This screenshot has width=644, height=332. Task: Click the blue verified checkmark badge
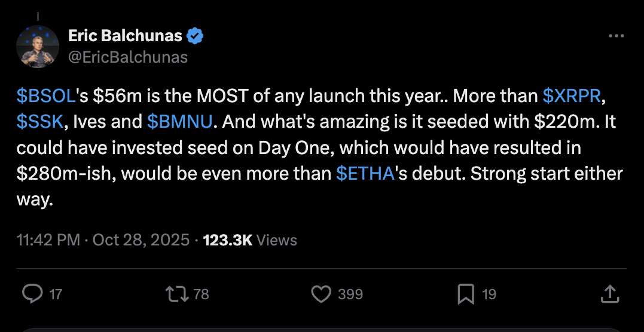tap(195, 36)
